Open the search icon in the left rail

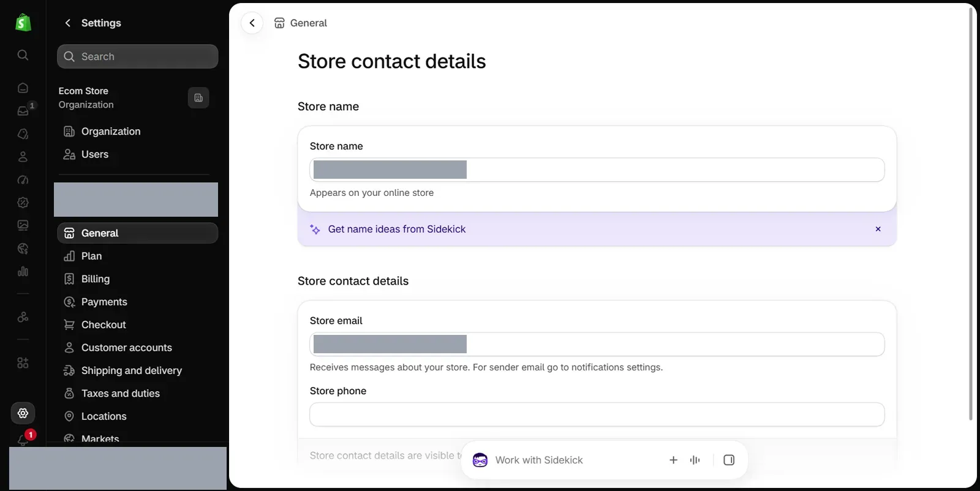click(23, 55)
